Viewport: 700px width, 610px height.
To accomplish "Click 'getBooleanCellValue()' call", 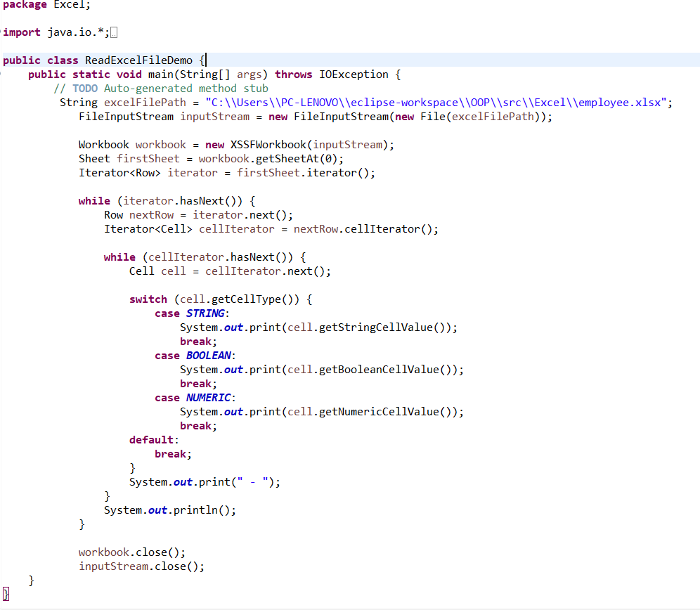I will [x=388, y=370].
